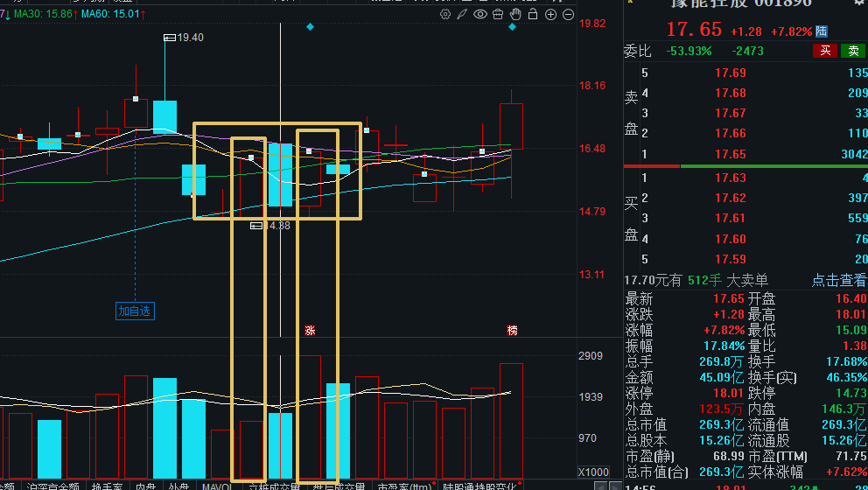This screenshot has width=868, height=490.
Task: Zoom in with the plus circle icon
Action: [x=550, y=15]
